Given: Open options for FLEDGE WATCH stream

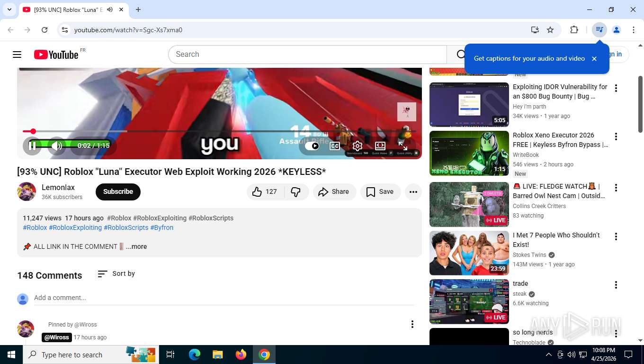Looking at the screenshot, I should 616,188.
